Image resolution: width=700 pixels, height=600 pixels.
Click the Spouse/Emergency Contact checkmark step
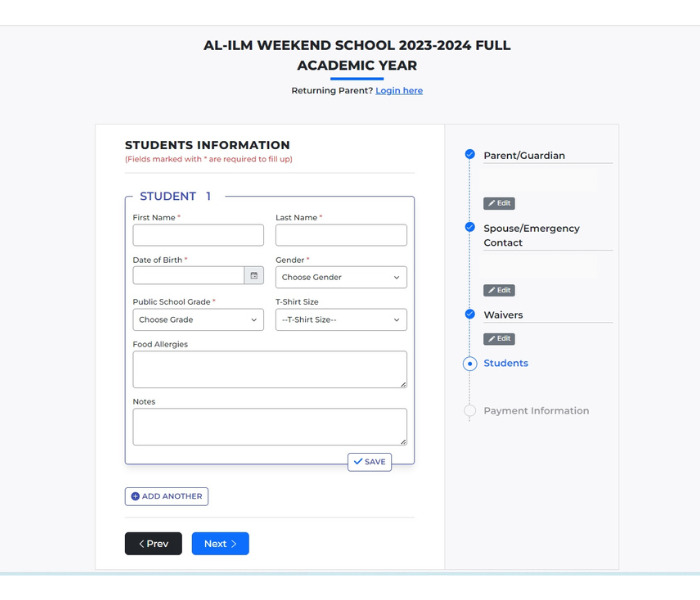click(470, 227)
